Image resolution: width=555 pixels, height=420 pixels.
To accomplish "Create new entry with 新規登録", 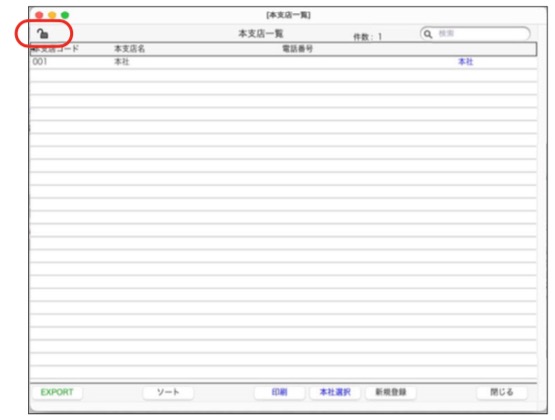I will 390,392.
